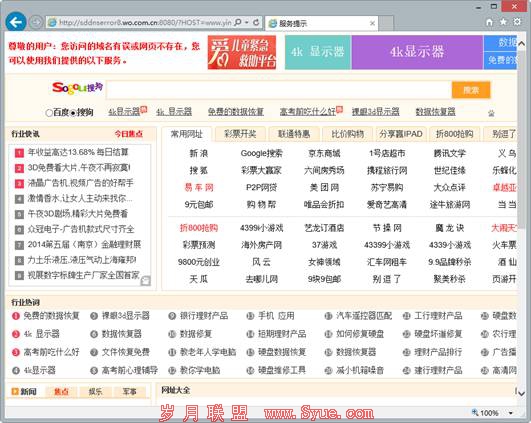Click the scroll down arrow of page scrollbar
The image size is (531, 423).
click(x=522, y=393)
